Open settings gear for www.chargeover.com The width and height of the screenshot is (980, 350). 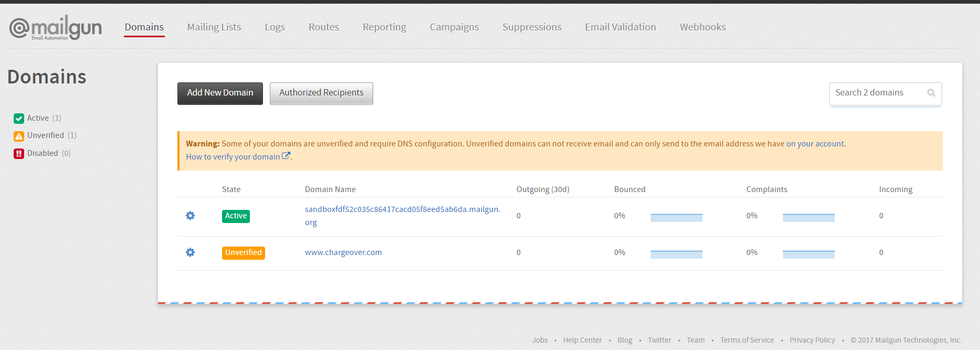coord(190,252)
